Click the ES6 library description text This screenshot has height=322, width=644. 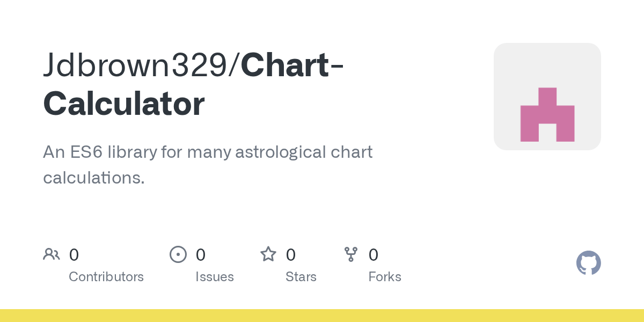point(207,164)
